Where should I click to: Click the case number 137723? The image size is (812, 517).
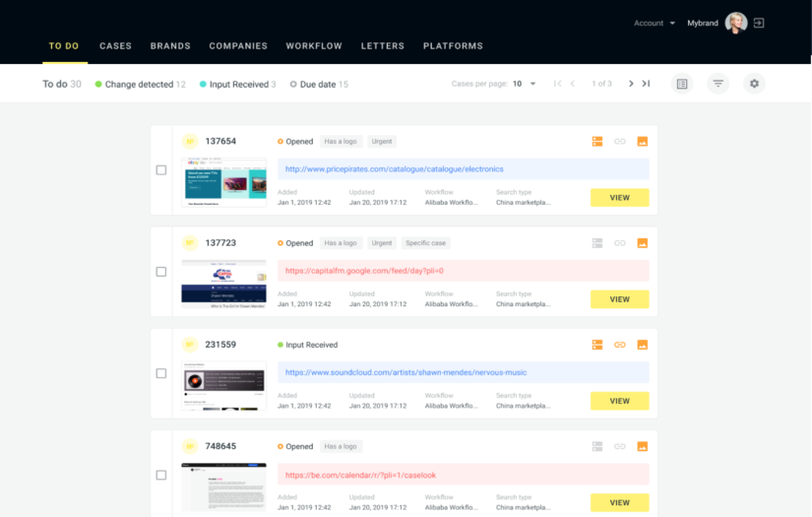pos(220,243)
